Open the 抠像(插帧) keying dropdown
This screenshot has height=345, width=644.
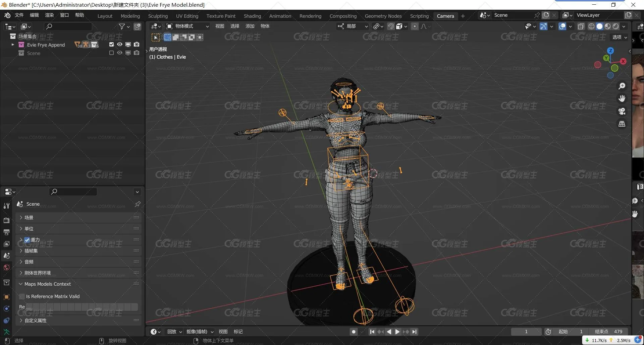pyautogui.click(x=200, y=332)
